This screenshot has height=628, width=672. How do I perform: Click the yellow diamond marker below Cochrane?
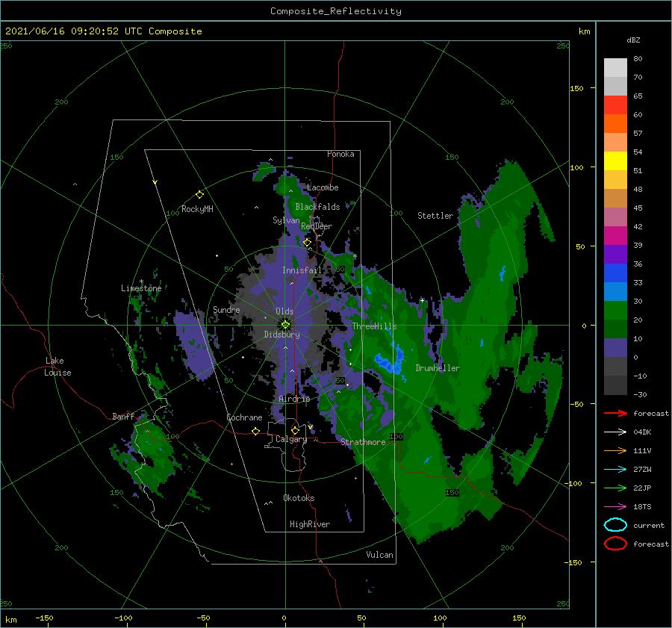pyautogui.click(x=255, y=431)
